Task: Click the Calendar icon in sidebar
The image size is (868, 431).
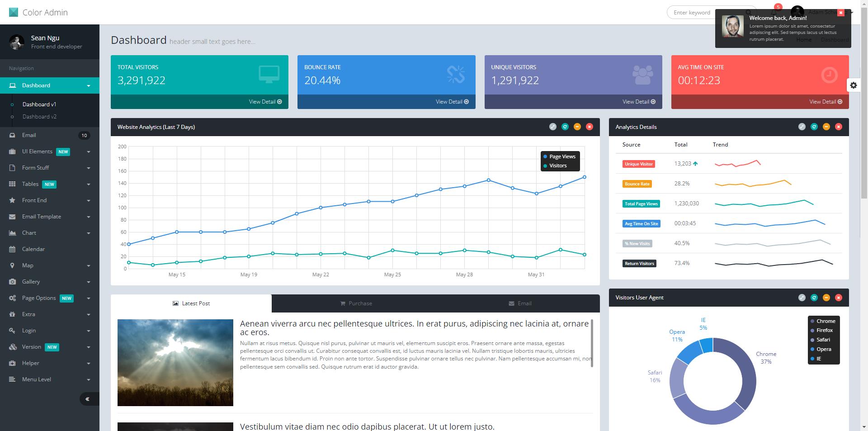Action: click(12, 249)
